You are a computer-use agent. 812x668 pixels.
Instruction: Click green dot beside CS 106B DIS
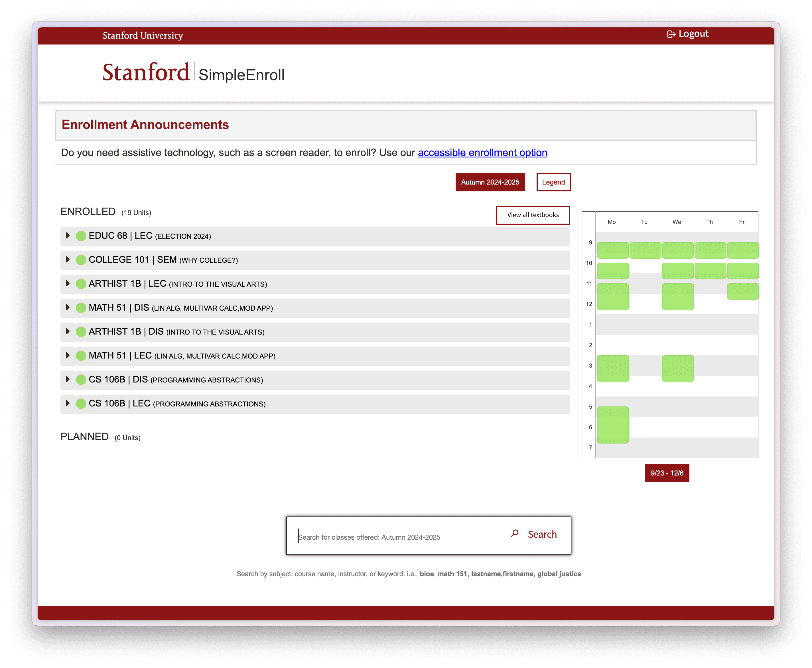click(x=81, y=379)
